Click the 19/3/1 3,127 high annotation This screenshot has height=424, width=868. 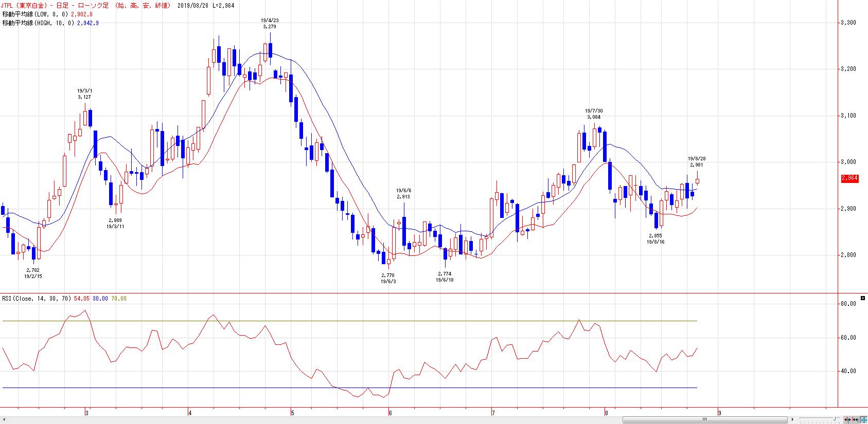pos(85,94)
